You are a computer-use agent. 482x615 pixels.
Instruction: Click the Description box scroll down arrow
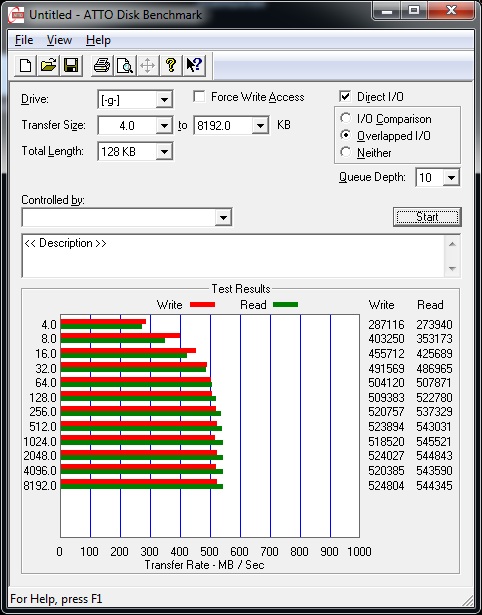click(452, 269)
